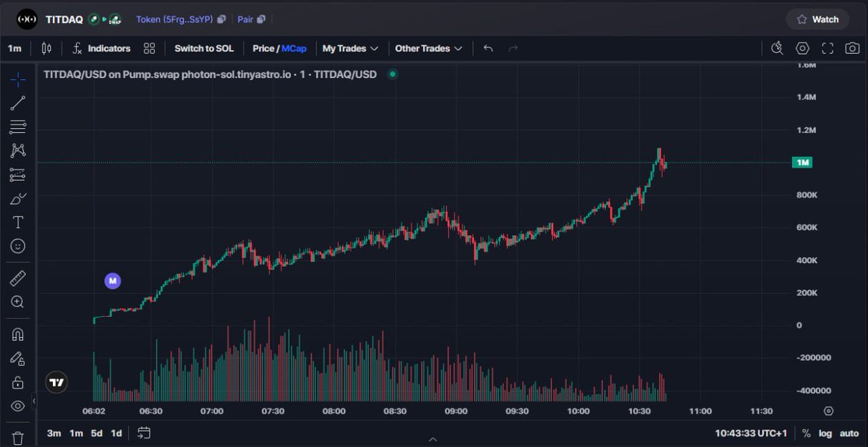Select the ruler measure tool
The width and height of the screenshot is (868, 447).
pyautogui.click(x=18, y=278)
